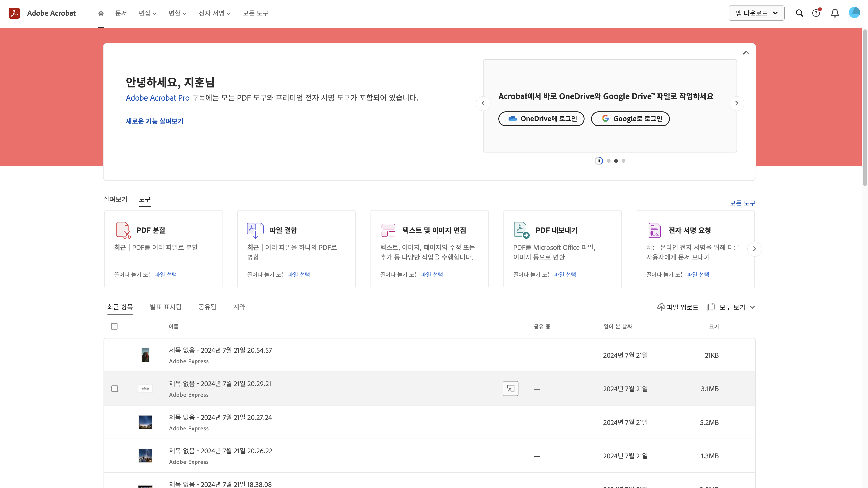Expand the 앱 다운로드 dropdown
The image size is (868, 488).
[756, 13]
